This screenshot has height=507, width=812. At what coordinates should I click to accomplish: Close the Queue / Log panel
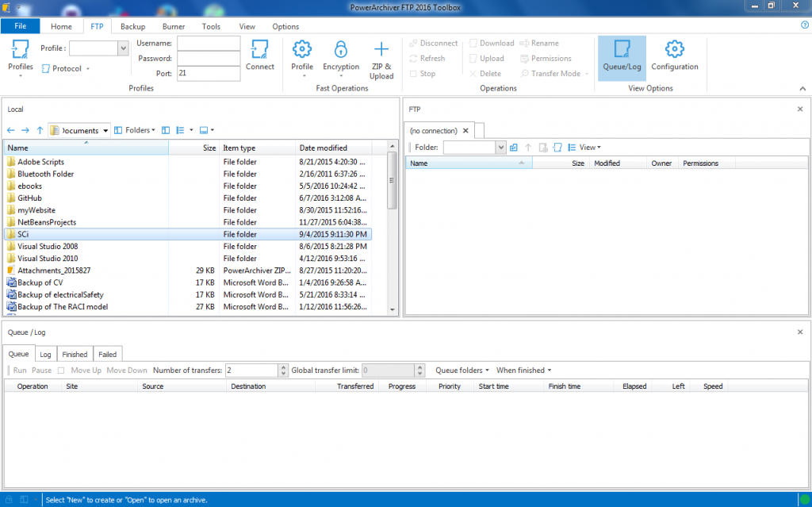pyautogui.click(x=800, y=332)
